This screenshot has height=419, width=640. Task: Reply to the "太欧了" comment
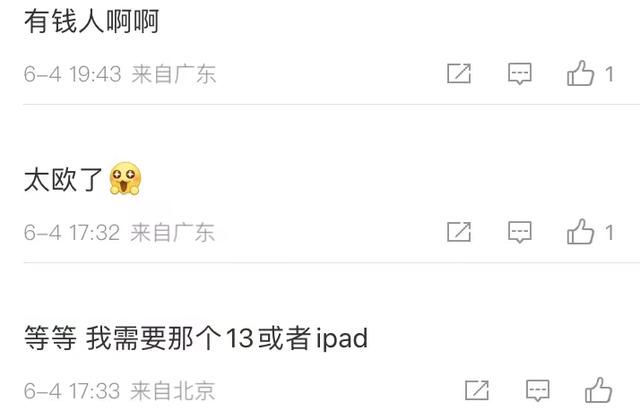[520, 232]
